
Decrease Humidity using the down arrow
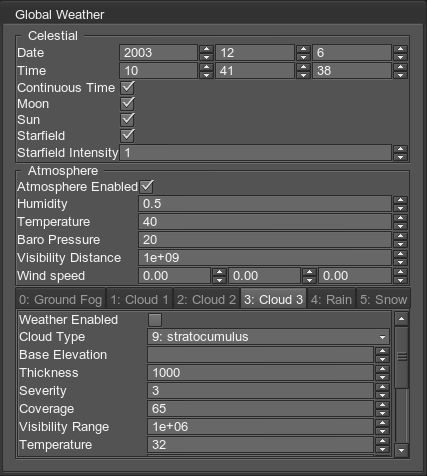[x=400, y=208]
